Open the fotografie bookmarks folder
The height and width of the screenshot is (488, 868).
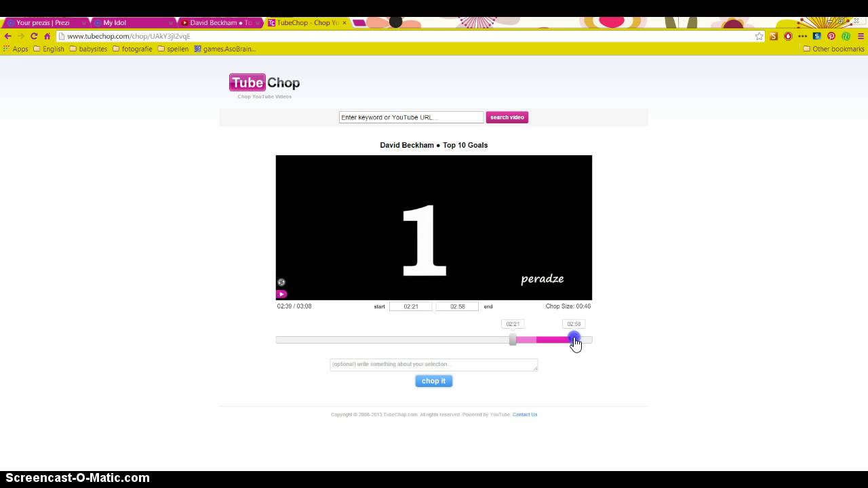132,49
